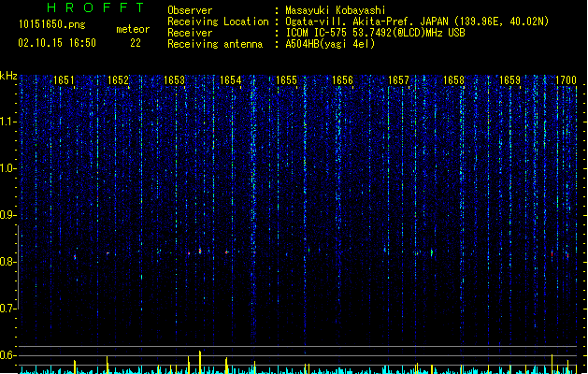588x374 pixels.
Task: Click the 1659 time marker
Action: (x=510, y=80)
